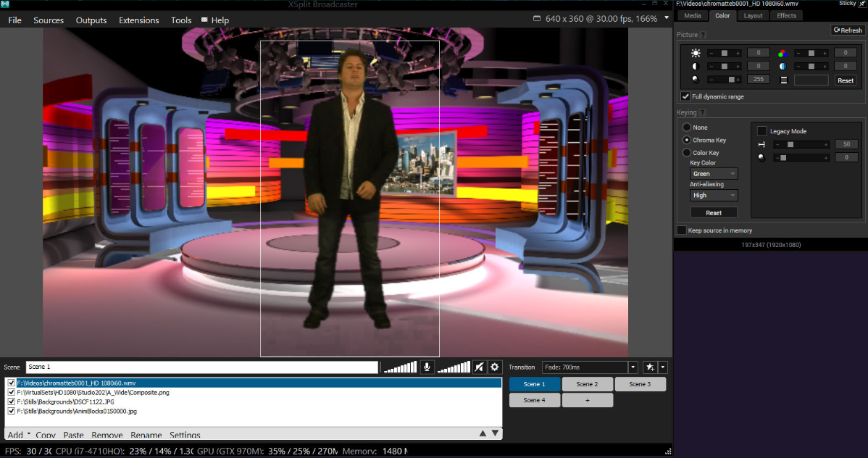Open the Extensions menu
The width and height of the screenshot is (868, 458).
point(138,20)
